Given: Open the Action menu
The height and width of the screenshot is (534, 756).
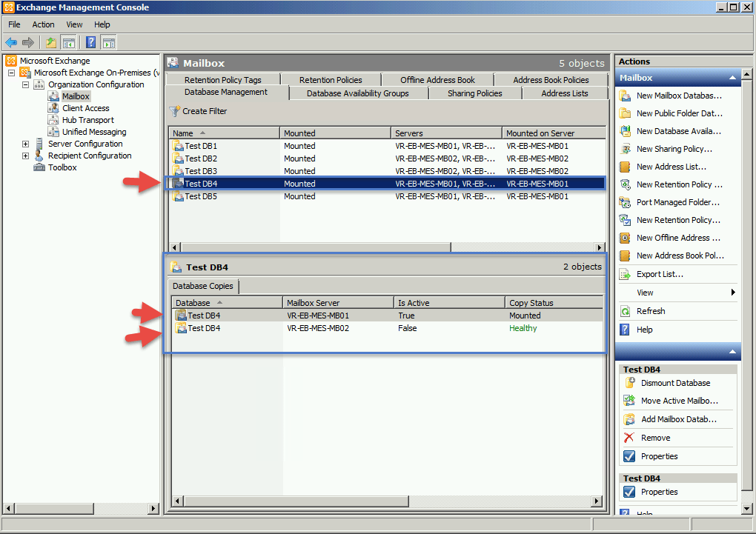Looking at the screenshot, I should click(44, 24).
